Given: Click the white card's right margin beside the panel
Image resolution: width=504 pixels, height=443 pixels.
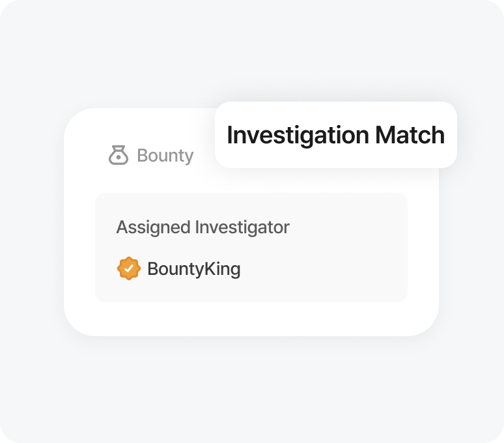Looking at the screenshot, I should [423, 248].
